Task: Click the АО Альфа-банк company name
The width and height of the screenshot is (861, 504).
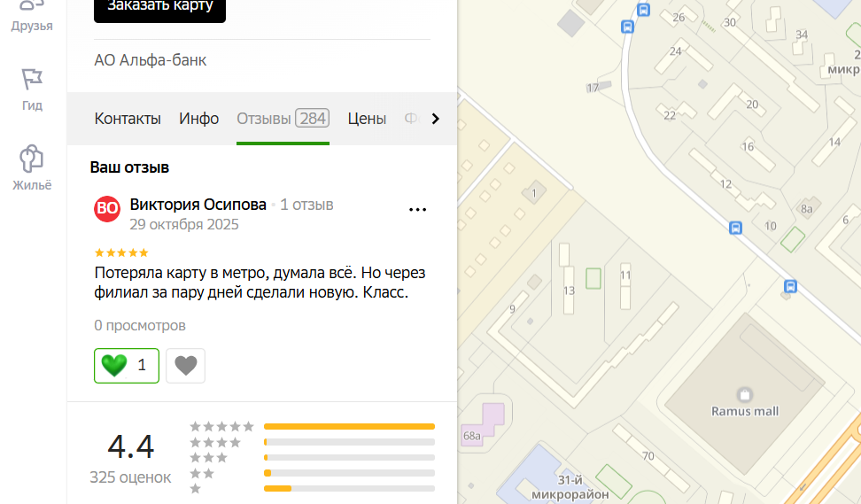Action: point(151,60)
